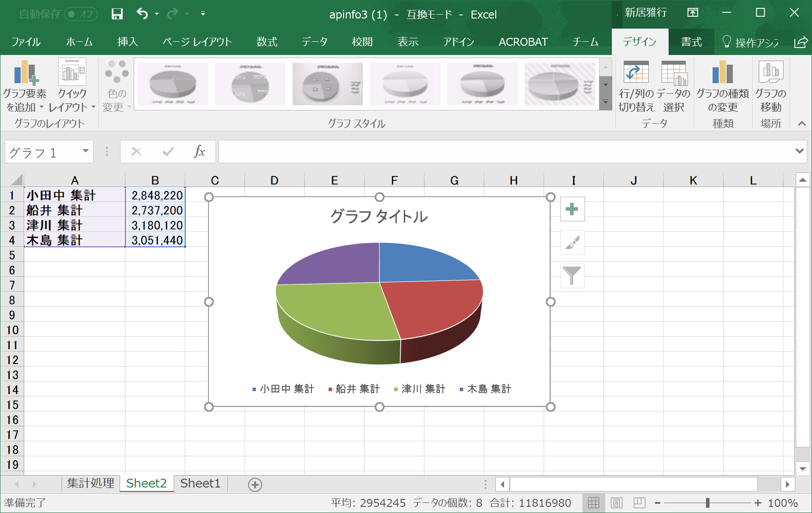Click the Save icon in the title bar
Screen dimensions: 812x513
pos(117,14)
